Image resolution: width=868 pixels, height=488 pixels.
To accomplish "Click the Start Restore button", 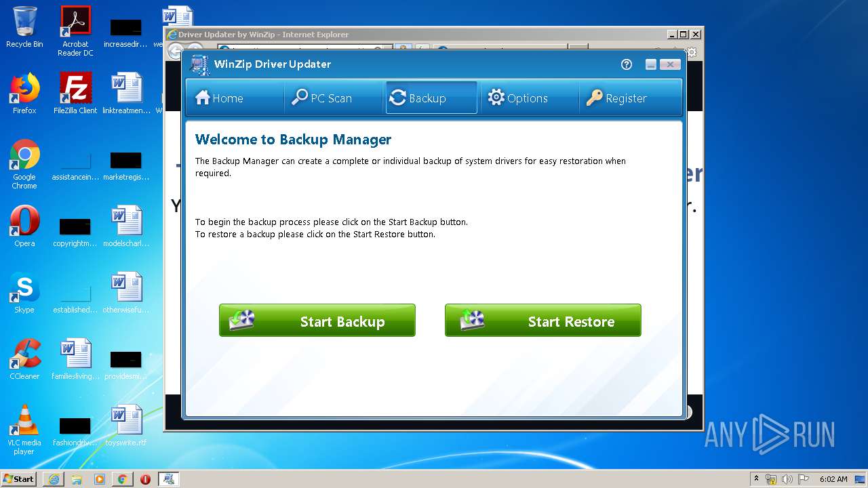I will pyautogui.click(x=543, y=320).
